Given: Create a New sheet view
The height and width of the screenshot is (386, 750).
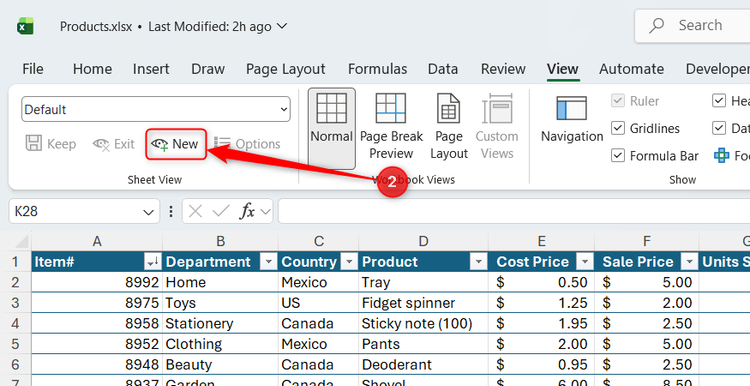Looking at the screenshot, I should tap(176, 143).
